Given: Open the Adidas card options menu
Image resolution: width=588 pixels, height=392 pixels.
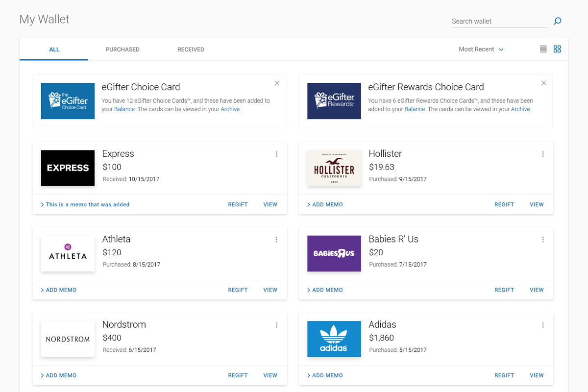Looking at the screenshot, I should (543, 325).
